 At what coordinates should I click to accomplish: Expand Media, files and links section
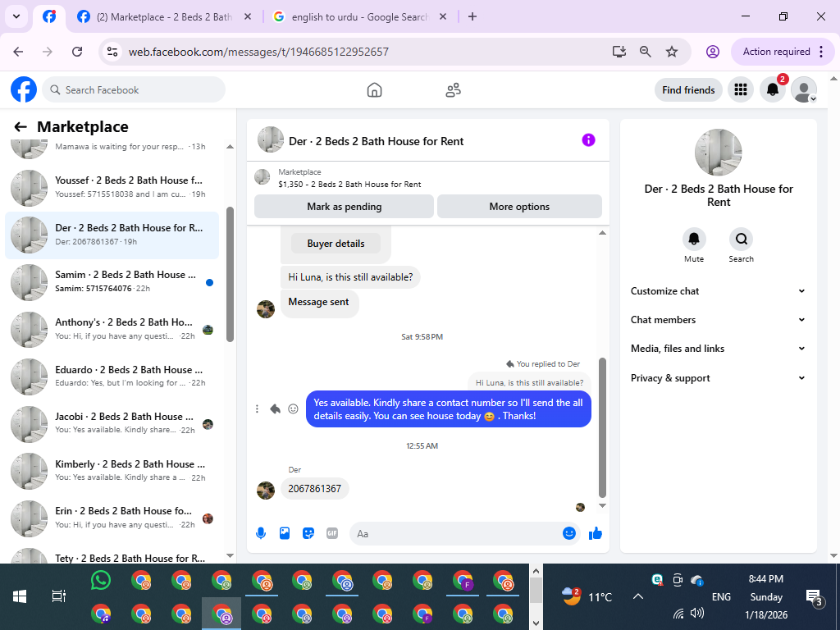pos(718,349)
